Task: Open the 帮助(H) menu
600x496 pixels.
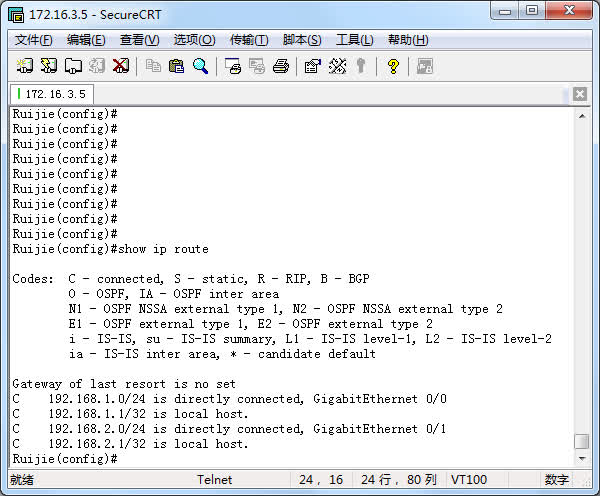Action: 407,40
